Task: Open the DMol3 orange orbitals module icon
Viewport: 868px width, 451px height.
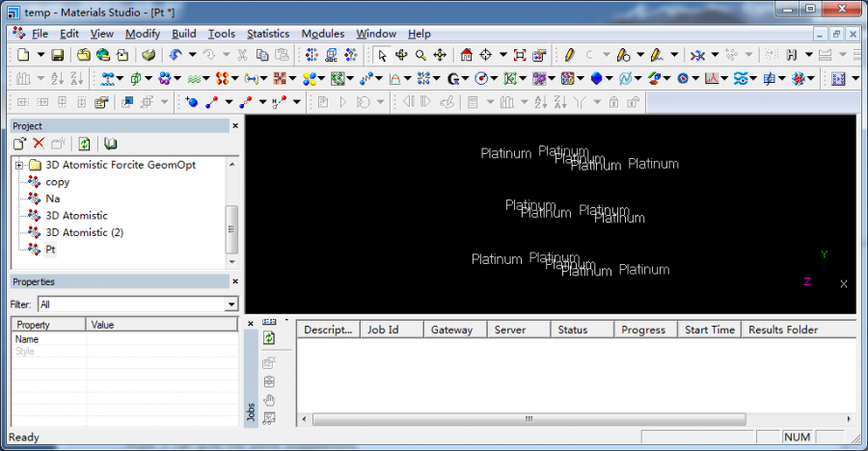Action: coord(223,79)
